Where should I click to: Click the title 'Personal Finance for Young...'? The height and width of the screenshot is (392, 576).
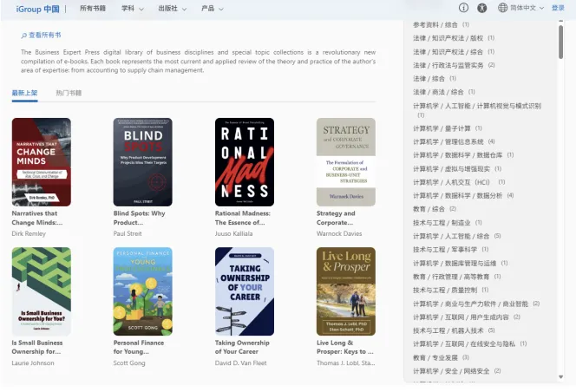139,347
